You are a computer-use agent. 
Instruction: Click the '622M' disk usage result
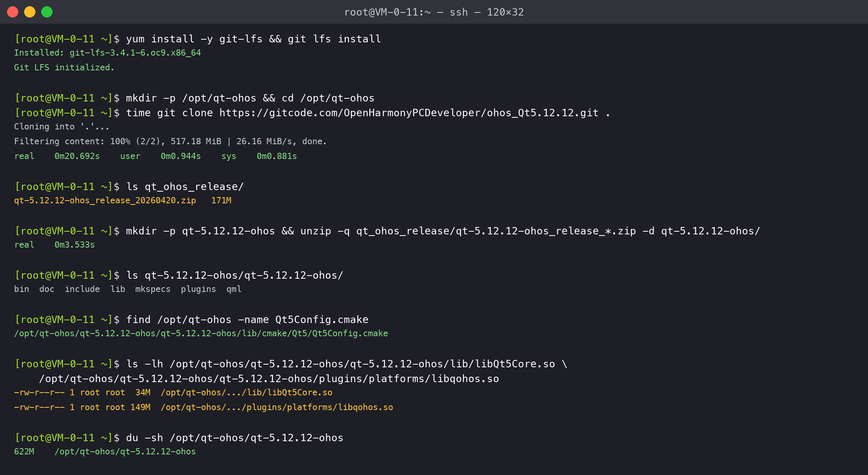click(x=24, y=452)
